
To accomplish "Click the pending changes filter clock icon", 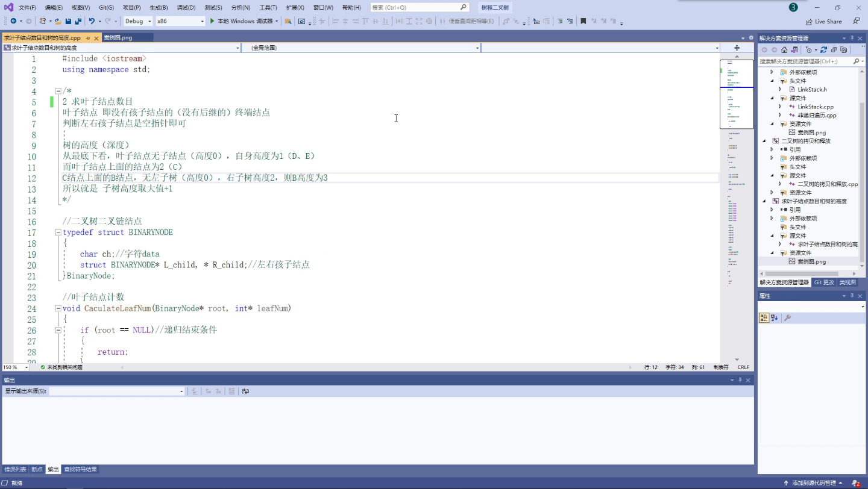I will 810,50.
